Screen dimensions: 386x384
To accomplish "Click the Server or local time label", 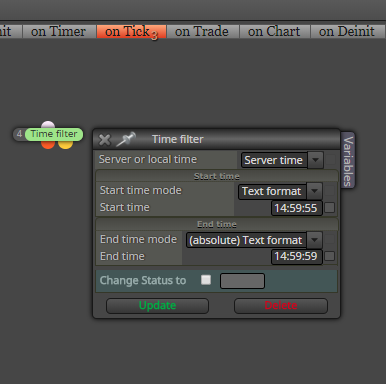I will [x=148, y=159].
